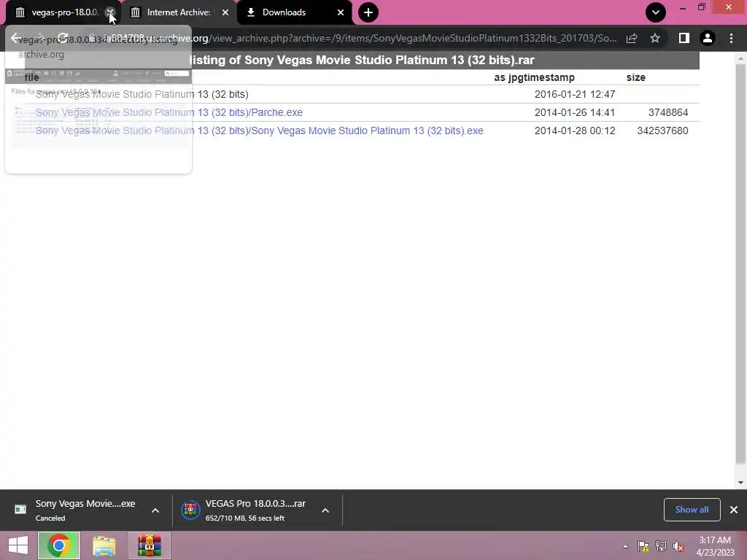Show hidden system tray icons

pyautogui.click(x=625, y=546)
